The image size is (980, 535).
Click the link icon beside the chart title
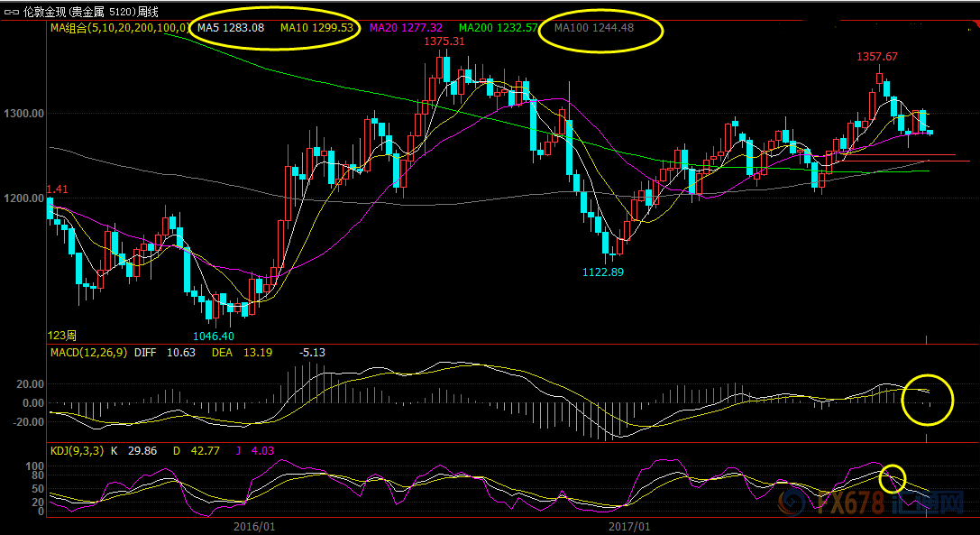click(11, 12)
